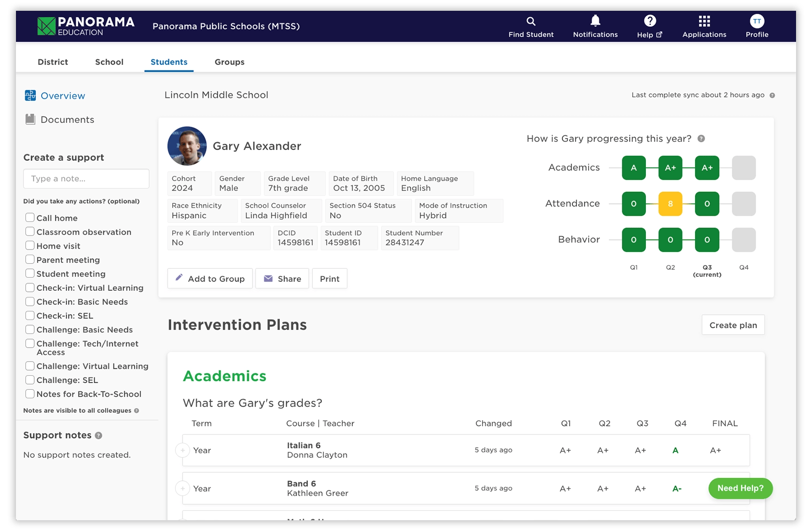Screen dimensions: 812x531
Task: Click Gary Alexander's profile photo
Action: coord(187,146)
